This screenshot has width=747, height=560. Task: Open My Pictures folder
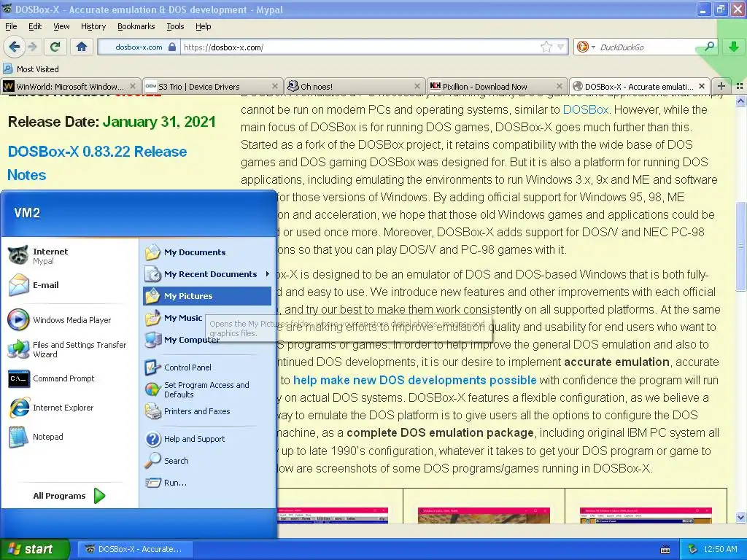pos(206,296)
